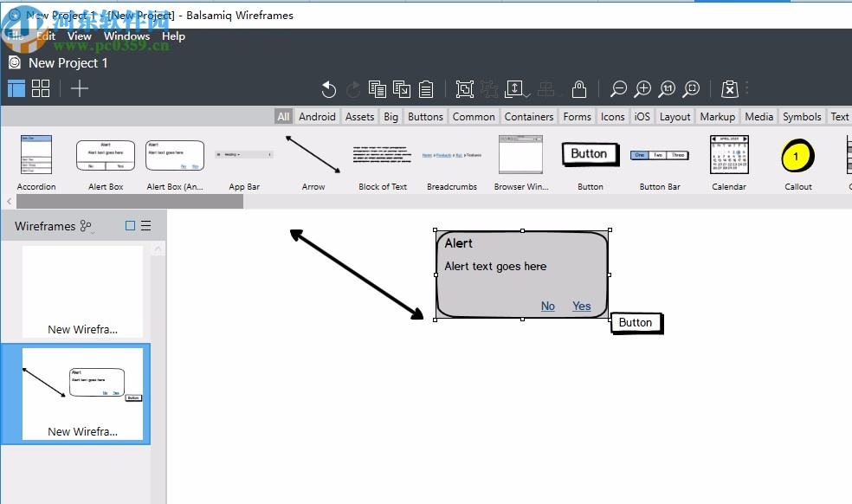Select the first New Wireframe thumbnail

pos(82,290)
